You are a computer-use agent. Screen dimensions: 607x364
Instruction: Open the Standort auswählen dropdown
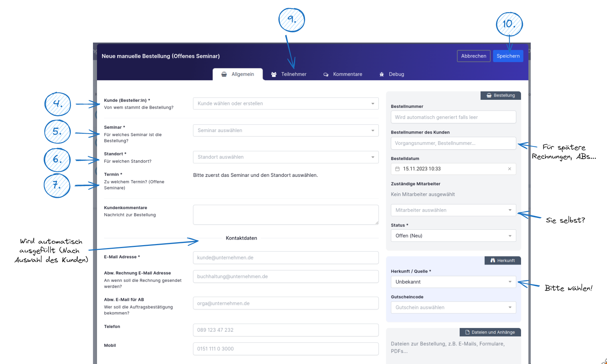(x=286, y=157)
